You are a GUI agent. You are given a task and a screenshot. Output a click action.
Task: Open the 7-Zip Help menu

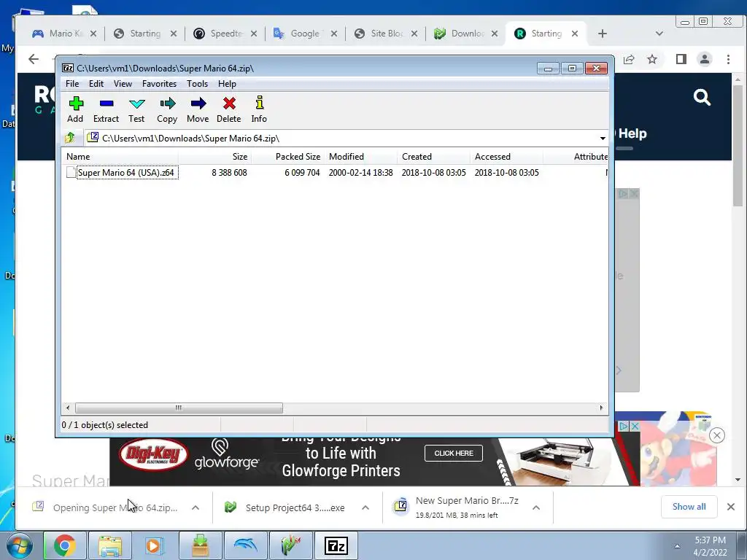(x=228, y=84)
